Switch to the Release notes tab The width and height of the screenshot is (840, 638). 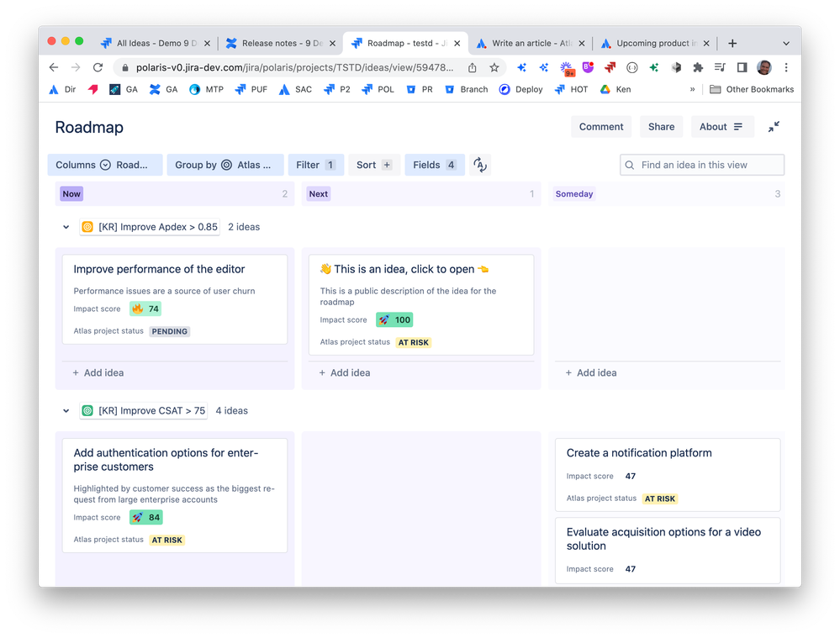point(280,44)
